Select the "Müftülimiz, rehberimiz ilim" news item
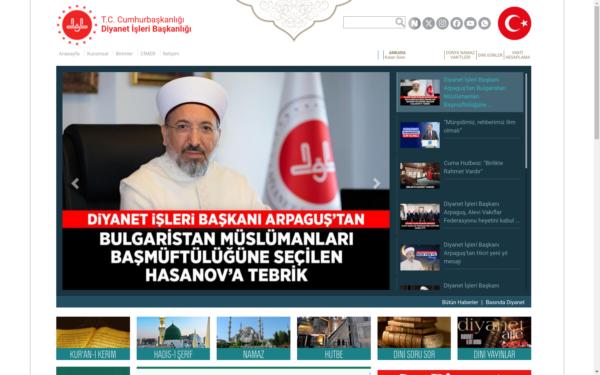 (x=460, y=134)
